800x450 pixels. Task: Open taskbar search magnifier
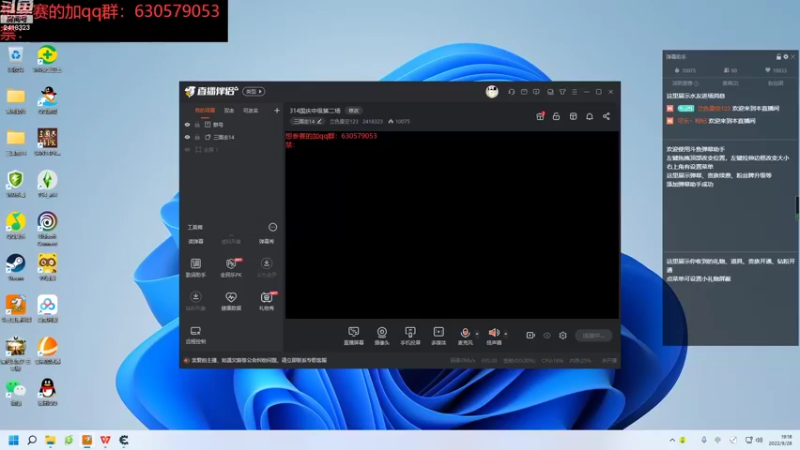pyautogui.click(x=32, y=440)
